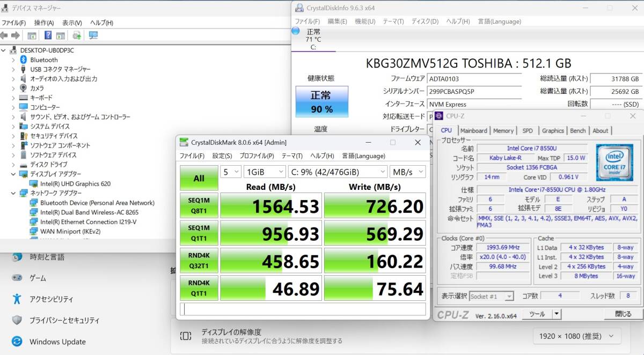The image size is (644, 355).
Task: Click the CPU-Z title bar chip icon
Action: tap(439, 116)
